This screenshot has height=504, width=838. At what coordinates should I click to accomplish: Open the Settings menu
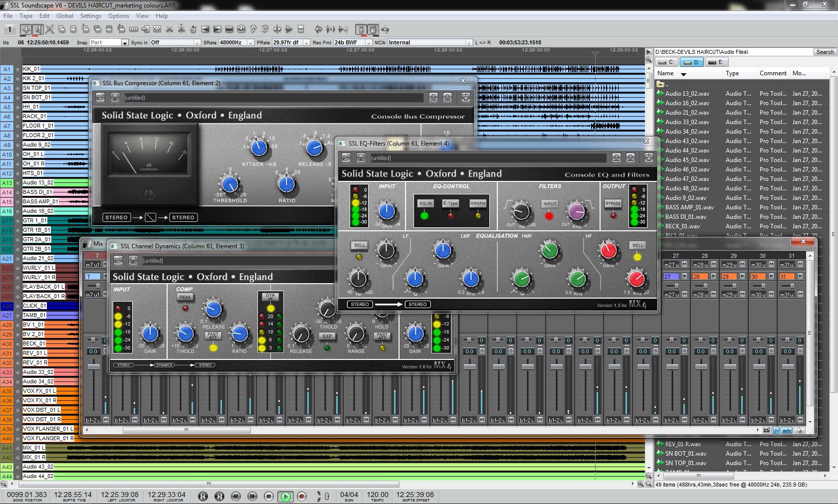[x=91, y=16]
